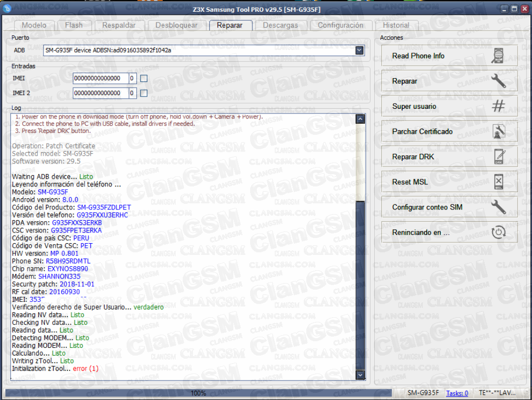The image size is (532, 400).
Task: Click the log scrollbar up arrow
Action: coord(360,119)
